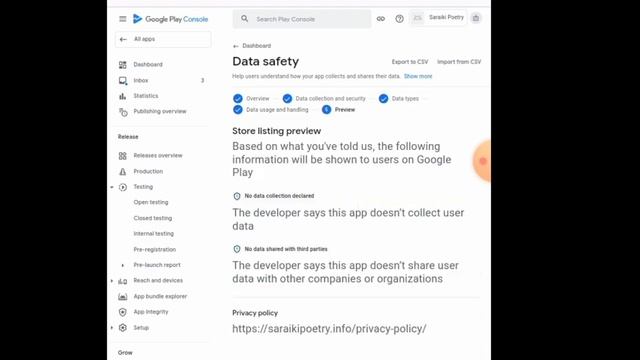Screen dimensions: 640x360
Task: Click the No data shared shield icon
Action: pyautogui.click(x=237, y=249)
